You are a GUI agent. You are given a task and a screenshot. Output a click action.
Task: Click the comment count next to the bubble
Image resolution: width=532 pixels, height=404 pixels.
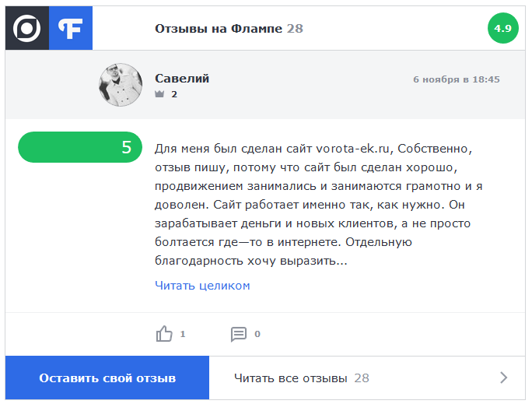[257, 334]
